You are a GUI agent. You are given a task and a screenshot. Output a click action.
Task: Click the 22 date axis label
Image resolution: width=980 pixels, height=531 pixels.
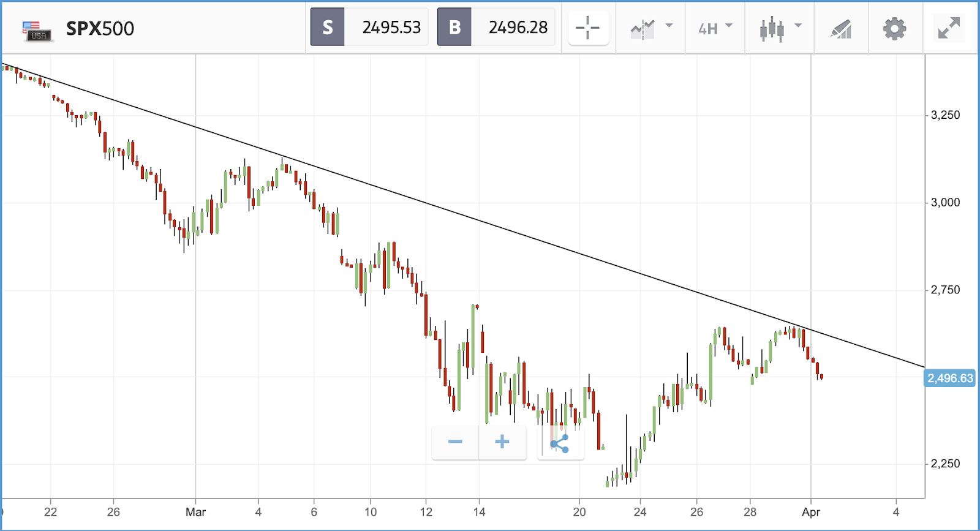(50, 512)
